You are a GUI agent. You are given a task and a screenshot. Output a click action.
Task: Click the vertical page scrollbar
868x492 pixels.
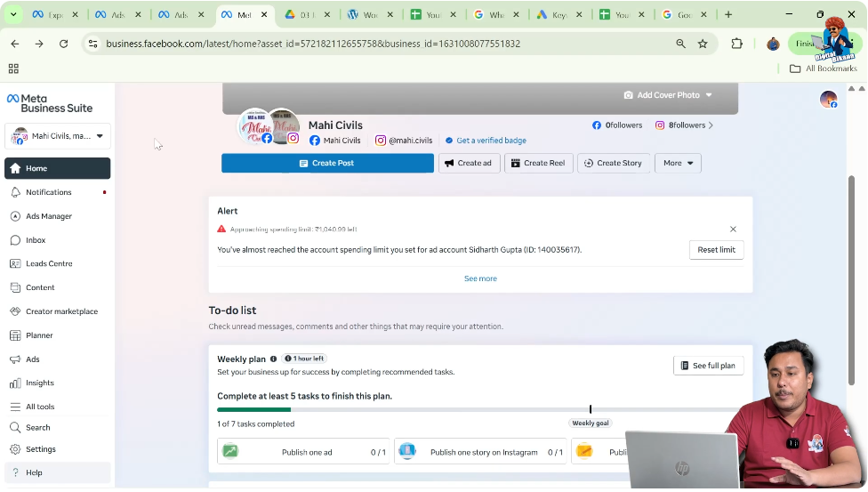[x=851, y=279]
